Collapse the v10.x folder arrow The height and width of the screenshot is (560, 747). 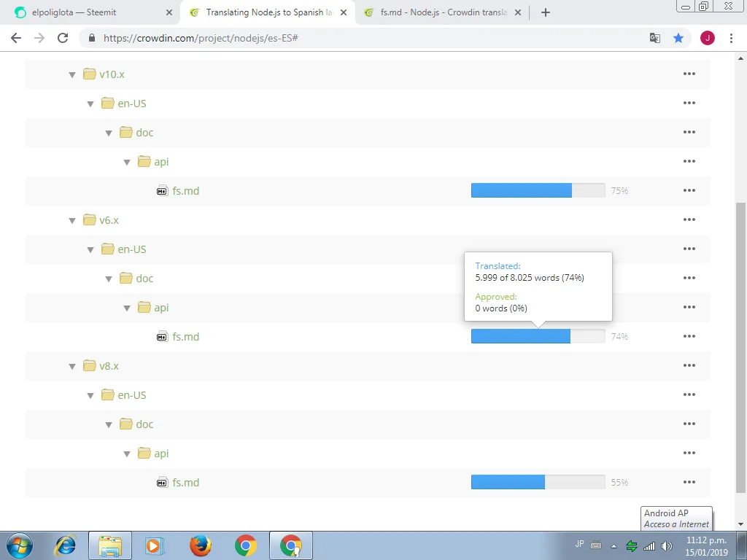tap(72, 75)
